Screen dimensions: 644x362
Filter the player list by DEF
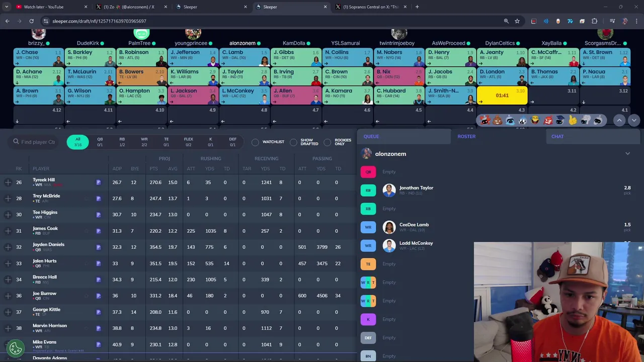(232, 142)
